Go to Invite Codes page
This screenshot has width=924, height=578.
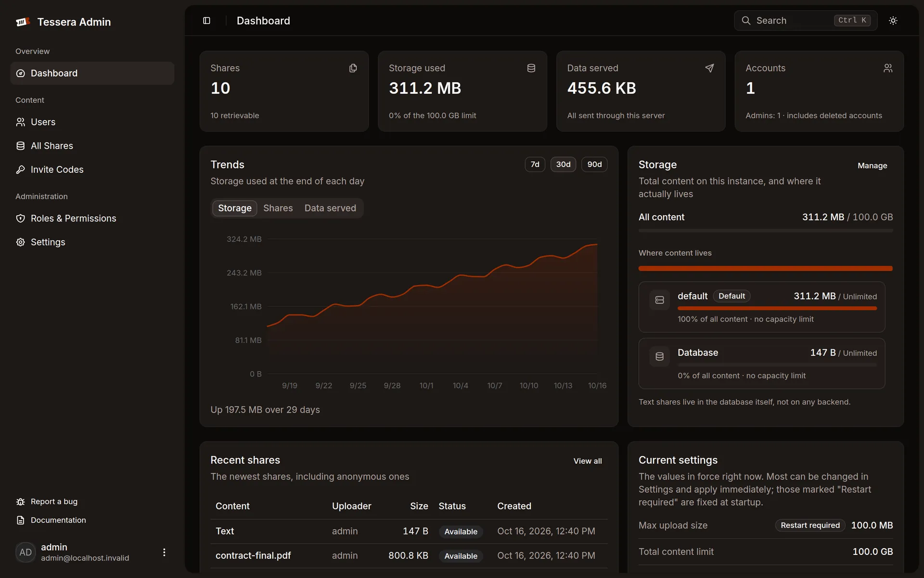click(x=92, y=170)
